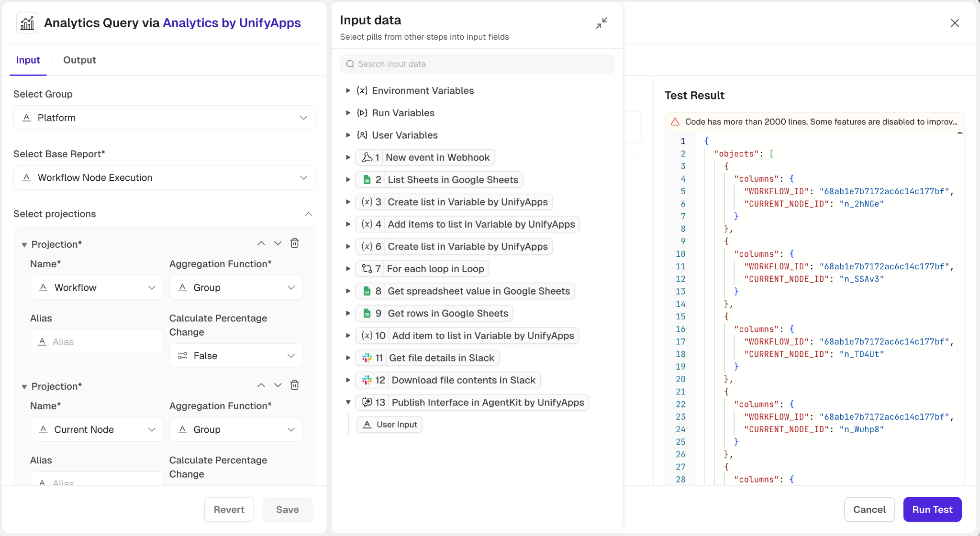Expand the Environment Variables tree node
Image resolution: width=980 pixels, height=536 pixels.
[348, 90]
